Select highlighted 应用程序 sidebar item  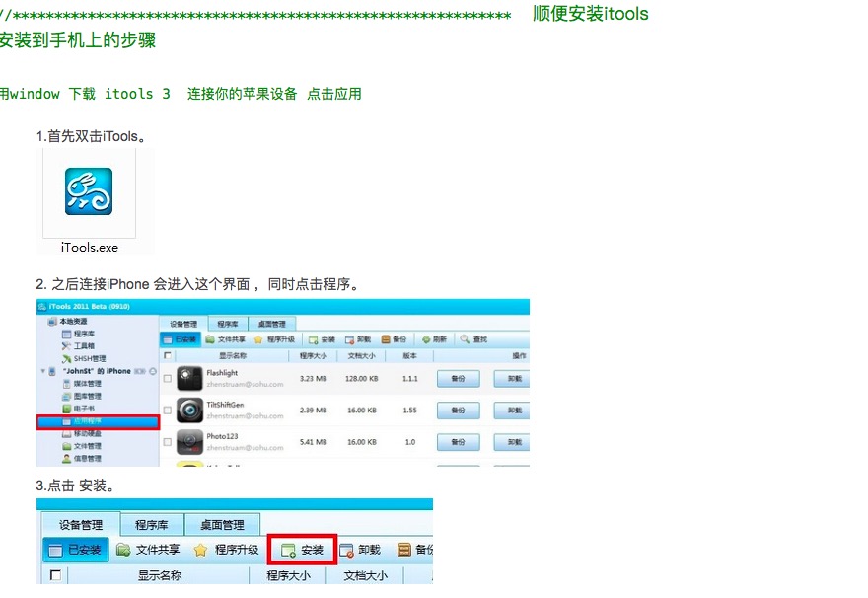click(98, 422)
